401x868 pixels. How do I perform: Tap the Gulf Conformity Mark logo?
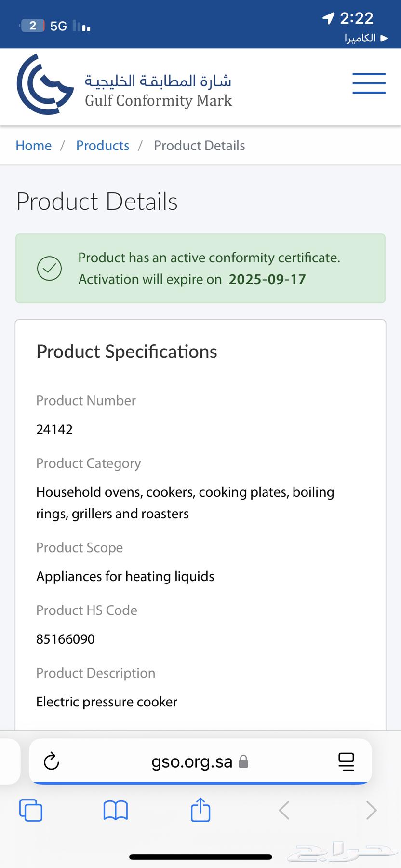(124, 84)
